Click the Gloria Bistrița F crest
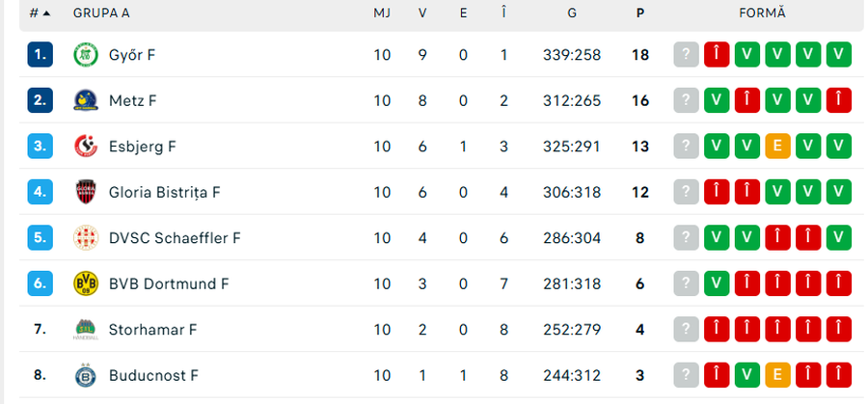Viewport: 868px width, 404px height. pos(86,192)
